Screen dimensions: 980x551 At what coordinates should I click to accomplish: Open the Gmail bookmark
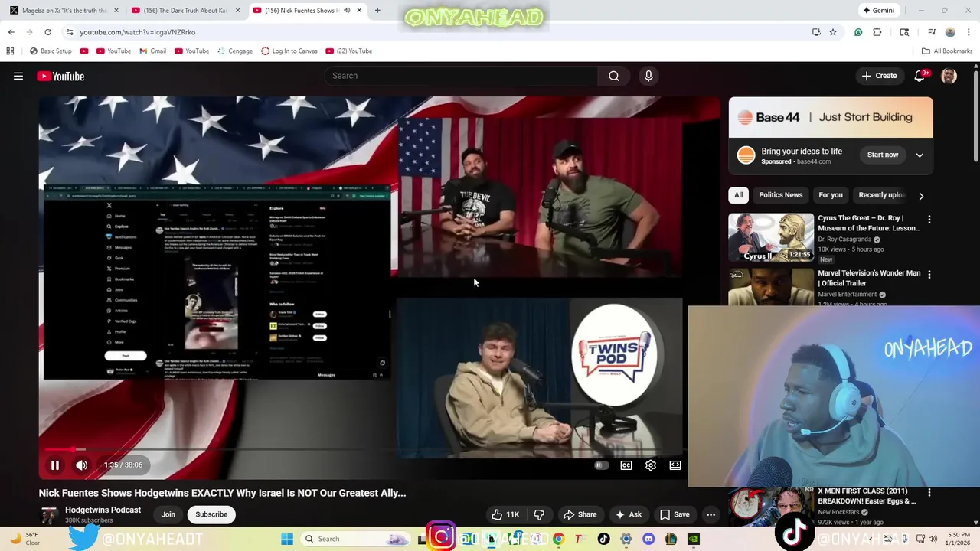tap(152, 51)
